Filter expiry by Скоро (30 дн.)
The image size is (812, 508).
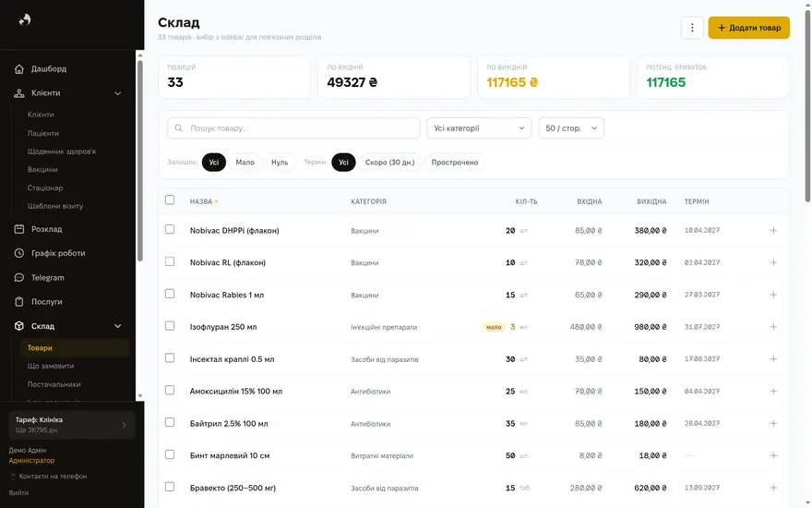coord(390,163)
